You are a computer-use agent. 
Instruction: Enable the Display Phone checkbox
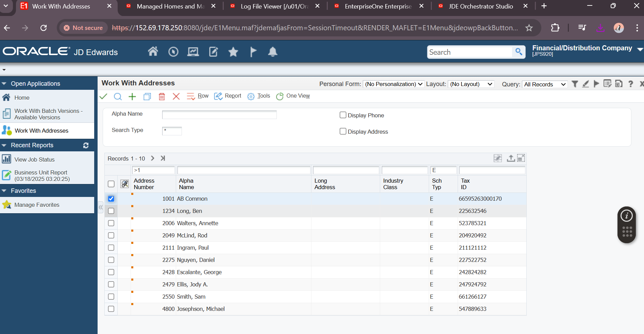(343, 115)
